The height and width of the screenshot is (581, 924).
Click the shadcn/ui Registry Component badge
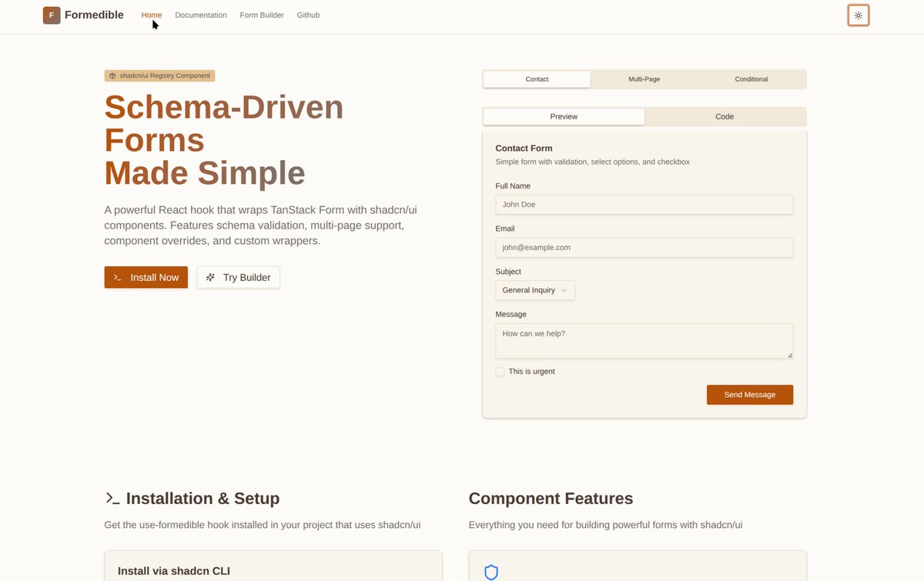coord(160,75)
